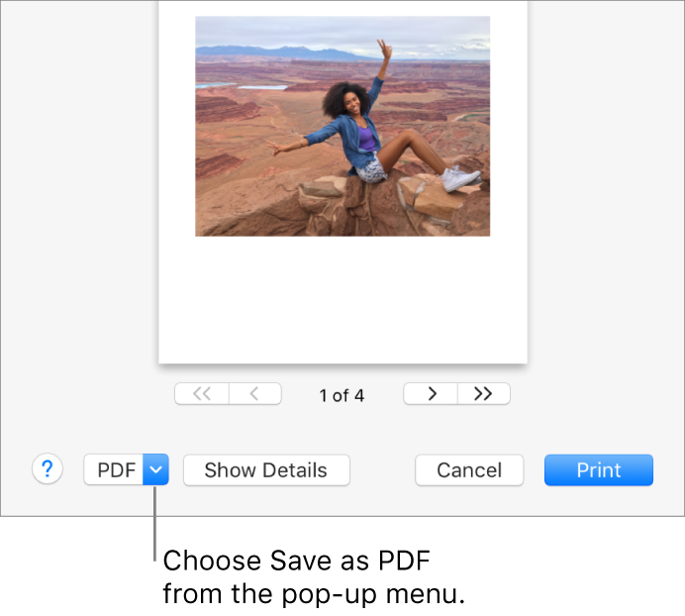685x616 pixels.
Task: Click the blue Print button
Action: click(599, 470)
